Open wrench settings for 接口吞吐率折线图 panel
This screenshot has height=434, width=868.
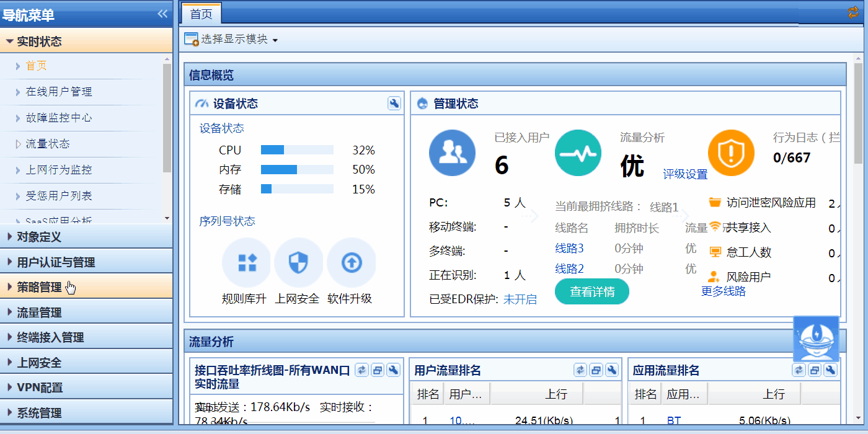point(393,370)
